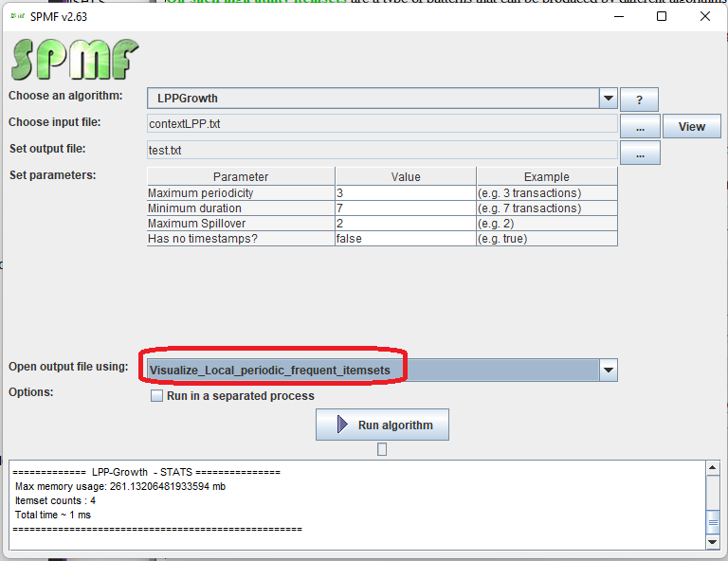Click the SPMF logo image

[x=74, y=59]
